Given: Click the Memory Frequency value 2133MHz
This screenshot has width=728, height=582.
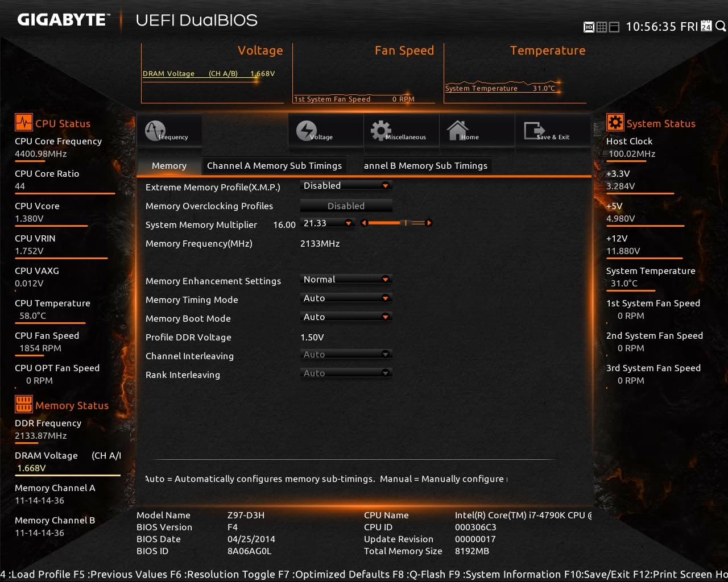Looking at the screenshot, I should coord(320,243).
